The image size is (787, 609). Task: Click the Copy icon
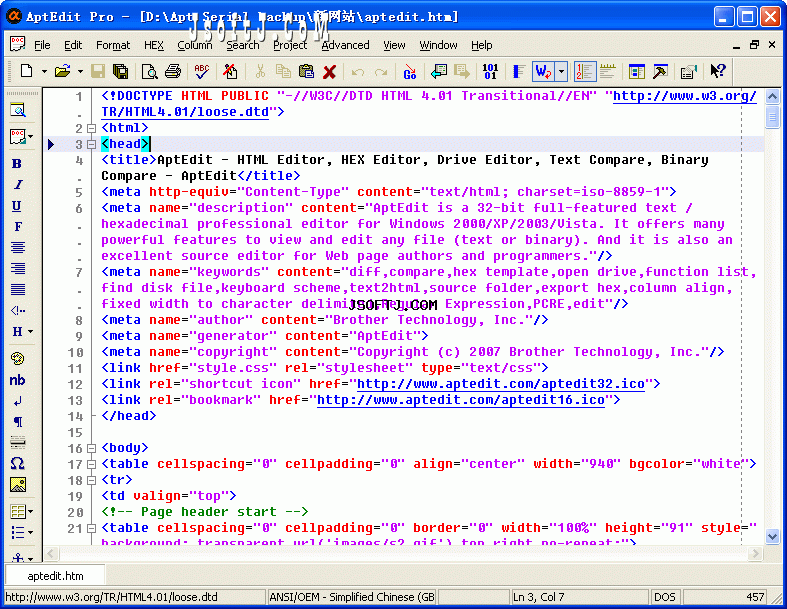point(283,71)
